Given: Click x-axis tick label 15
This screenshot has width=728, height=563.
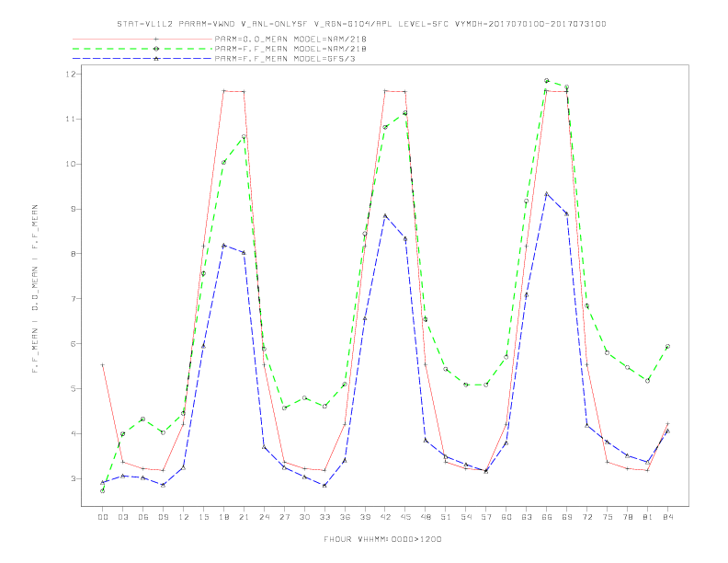Looking at the screenshot, I should click(203, 517).
